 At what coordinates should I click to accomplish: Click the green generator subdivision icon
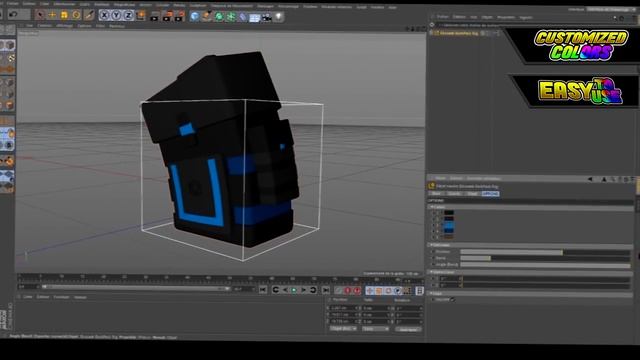219,17
